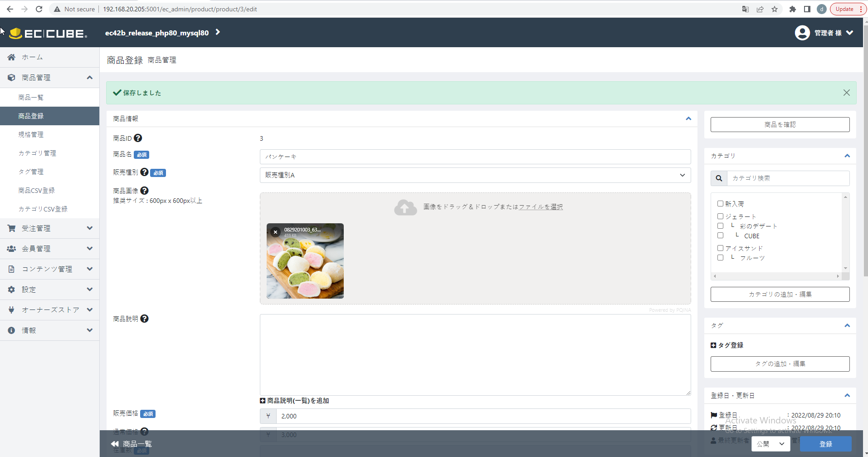This screenshot has height=457, width=868.
Task: Select the ホーム home icon in sidebar
Action: coord(11,57)
